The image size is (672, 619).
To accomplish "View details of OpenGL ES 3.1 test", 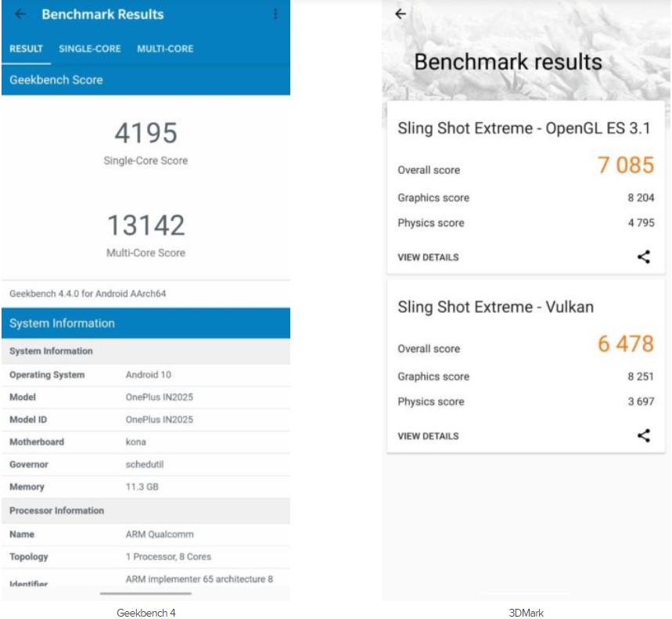I will click(x=428, y=257).
